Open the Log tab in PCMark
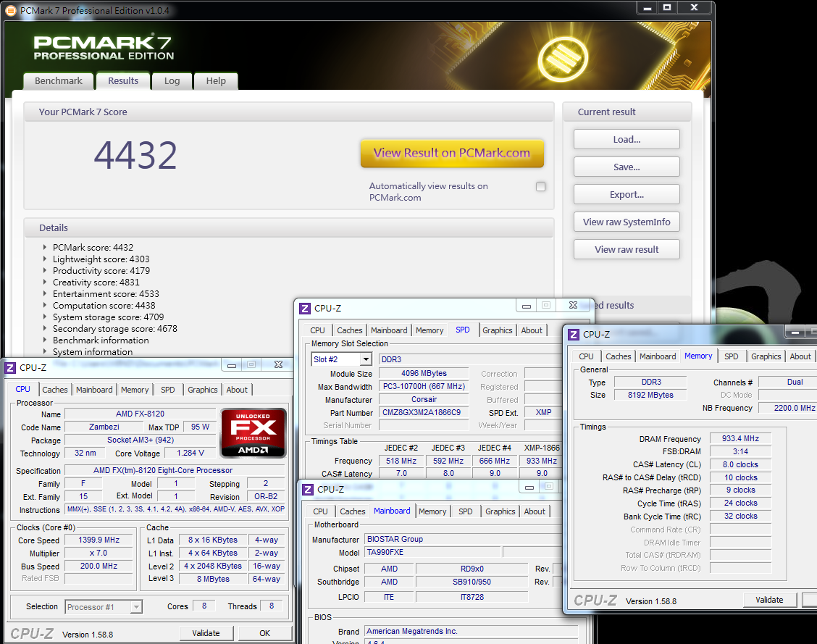Image resolution: width=817 pixels, height=644 pixels. pyautogui.click(x=172, y=81)
